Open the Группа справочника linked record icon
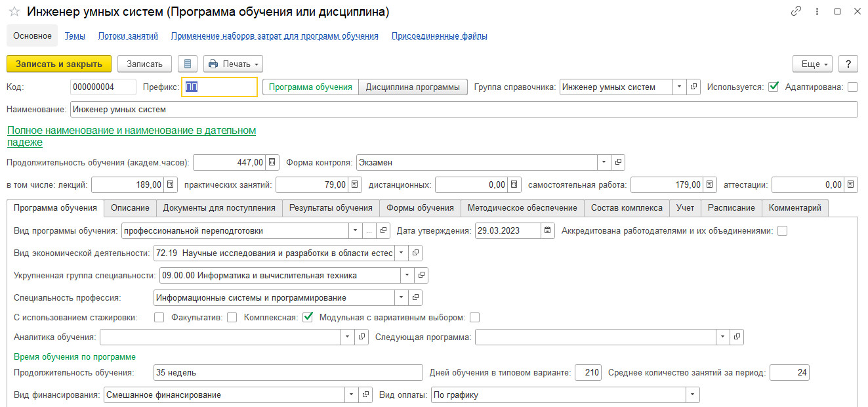Screen dimensions: 868x407 coord(694,87)
